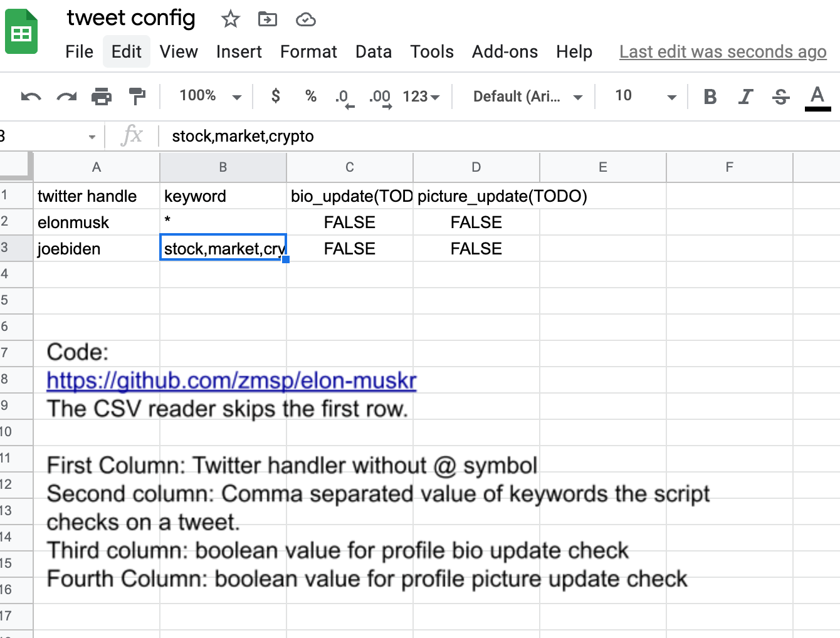
Task: Format cell as percent
Action: tap(311, 96)
